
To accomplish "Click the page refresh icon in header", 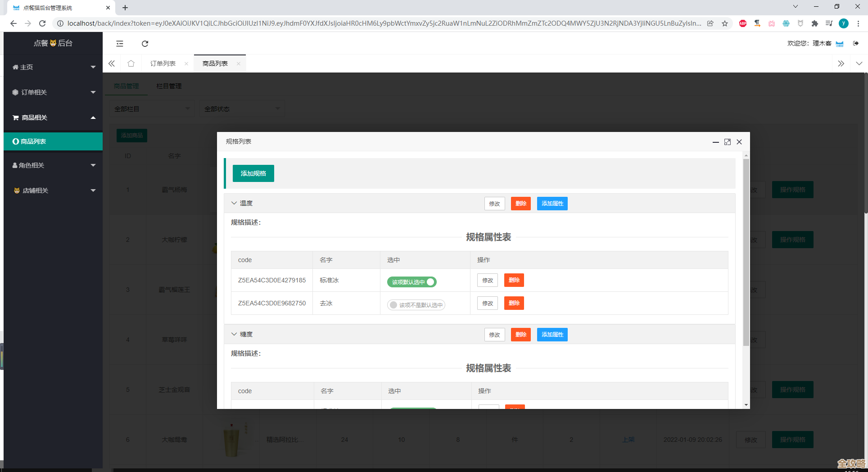I will [145, 44].
